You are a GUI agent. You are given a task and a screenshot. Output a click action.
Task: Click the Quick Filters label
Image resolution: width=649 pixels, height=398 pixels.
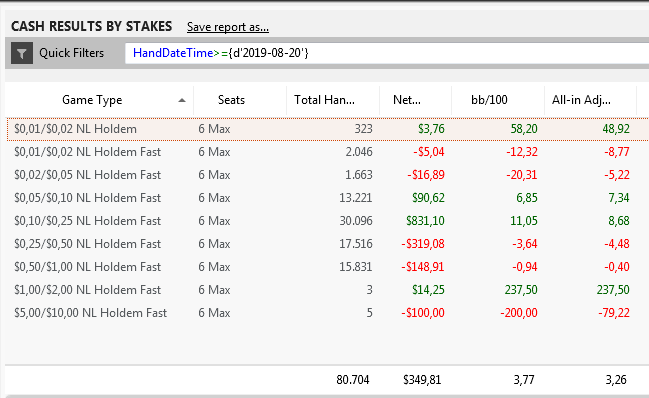pyautogui.click(x=72, y=53)
